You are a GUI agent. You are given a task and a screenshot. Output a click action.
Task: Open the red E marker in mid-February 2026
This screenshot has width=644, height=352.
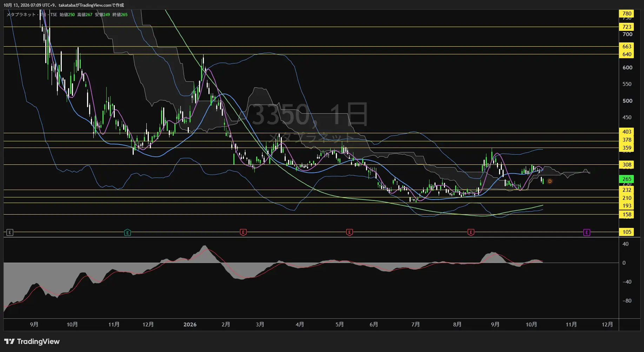point(243,232)
